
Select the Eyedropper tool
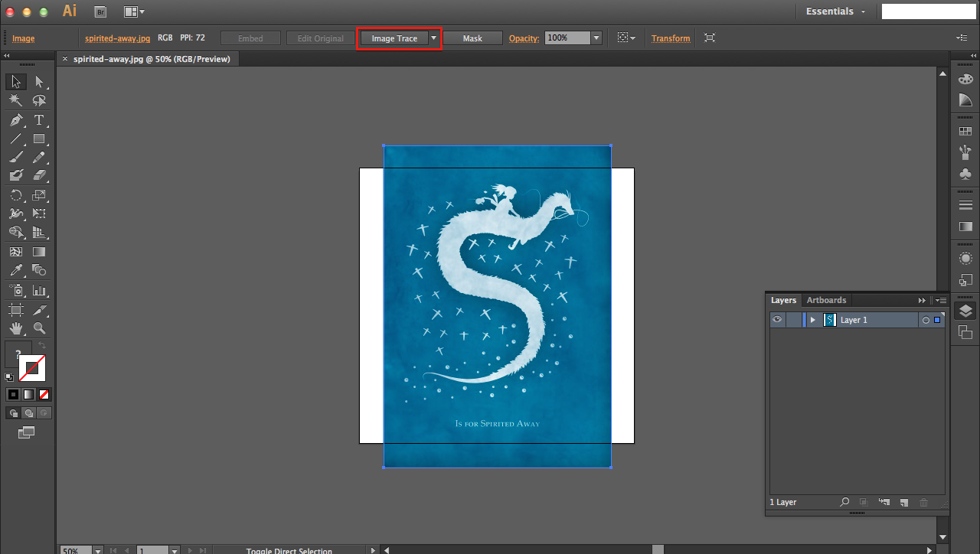pos(16,270)
